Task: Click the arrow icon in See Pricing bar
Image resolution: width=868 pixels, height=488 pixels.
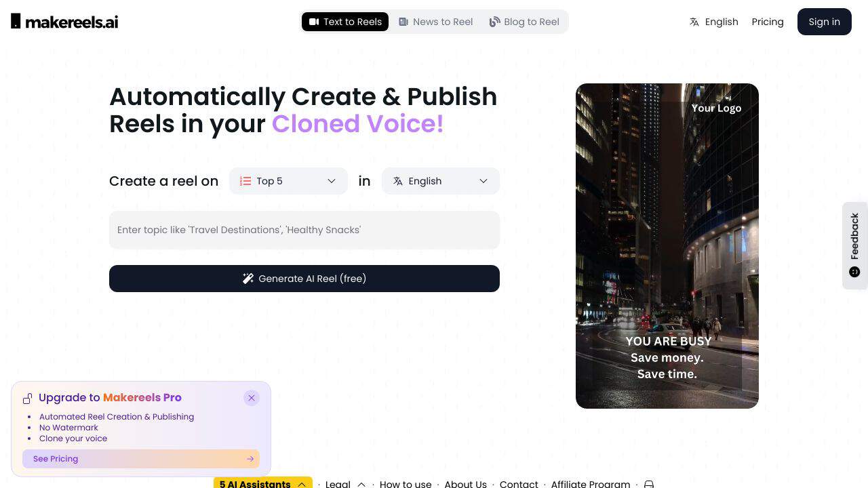Action: pos(250,459)
